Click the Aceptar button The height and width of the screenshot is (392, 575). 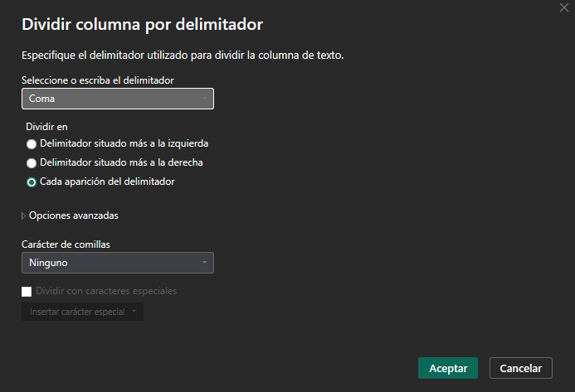click(448, 368)
